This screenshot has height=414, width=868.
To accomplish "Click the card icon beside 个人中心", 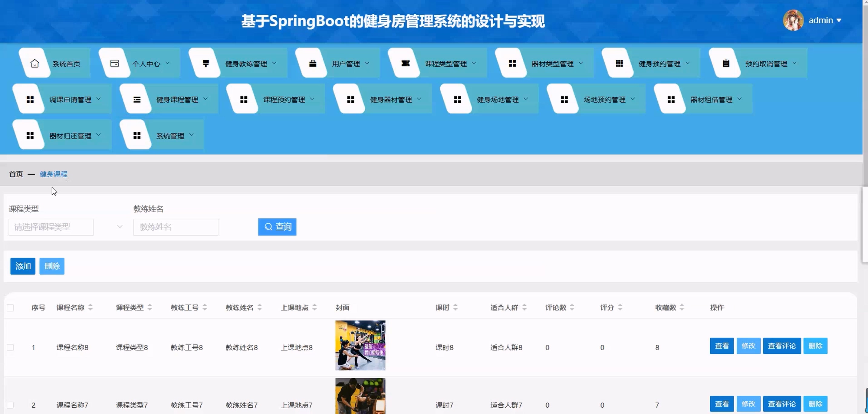I will [x=115, y=63].
